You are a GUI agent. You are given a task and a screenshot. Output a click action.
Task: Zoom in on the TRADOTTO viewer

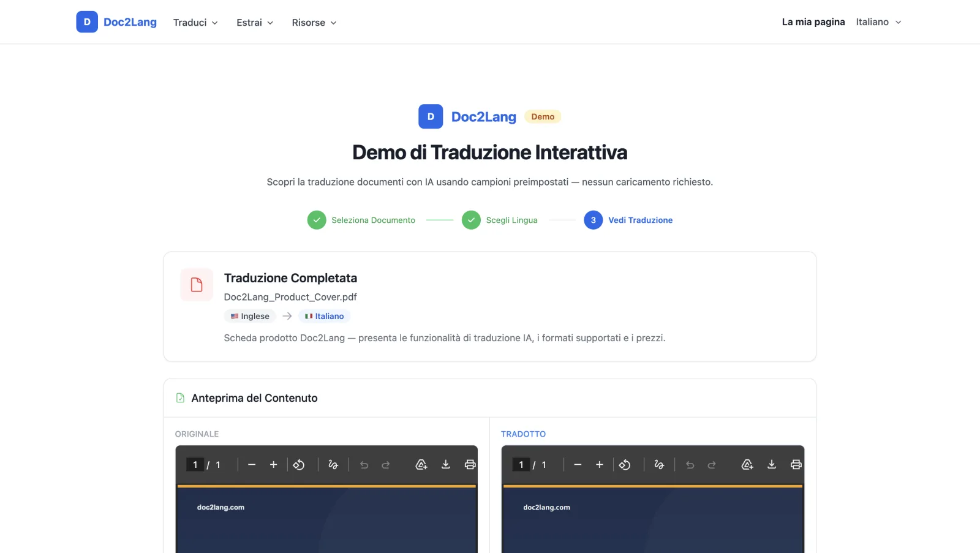[x=600, y=465]
